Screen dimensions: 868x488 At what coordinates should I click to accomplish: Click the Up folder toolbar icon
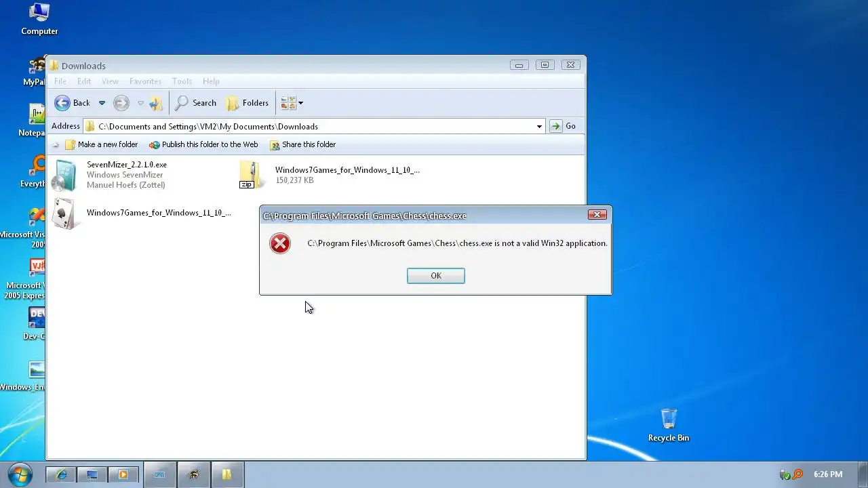click(156, 103)
